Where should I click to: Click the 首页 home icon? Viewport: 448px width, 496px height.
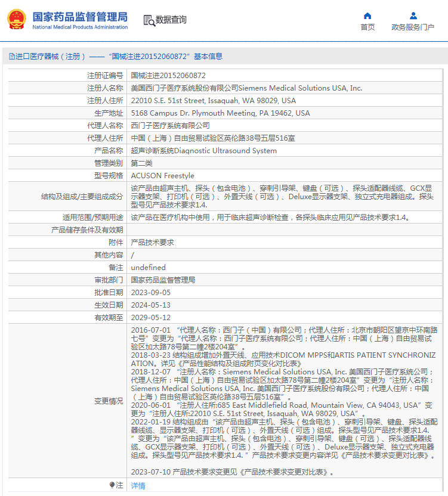coord(367,15)
